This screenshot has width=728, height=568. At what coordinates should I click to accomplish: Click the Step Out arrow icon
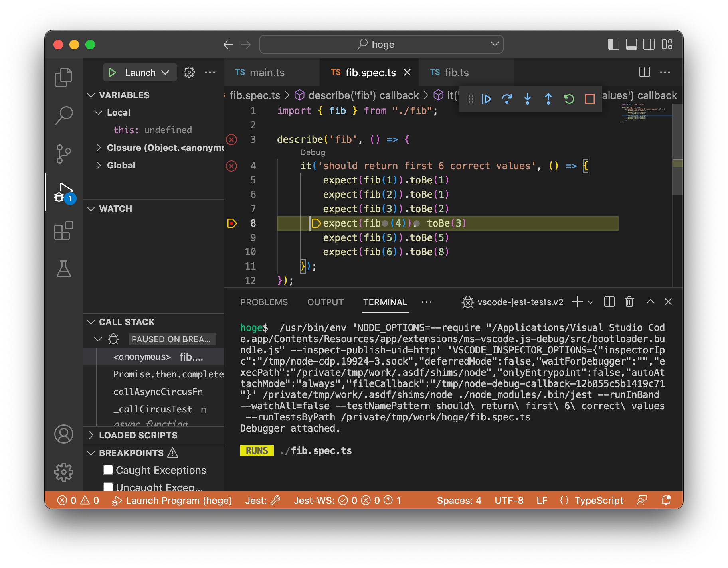[x=548, y=99]
